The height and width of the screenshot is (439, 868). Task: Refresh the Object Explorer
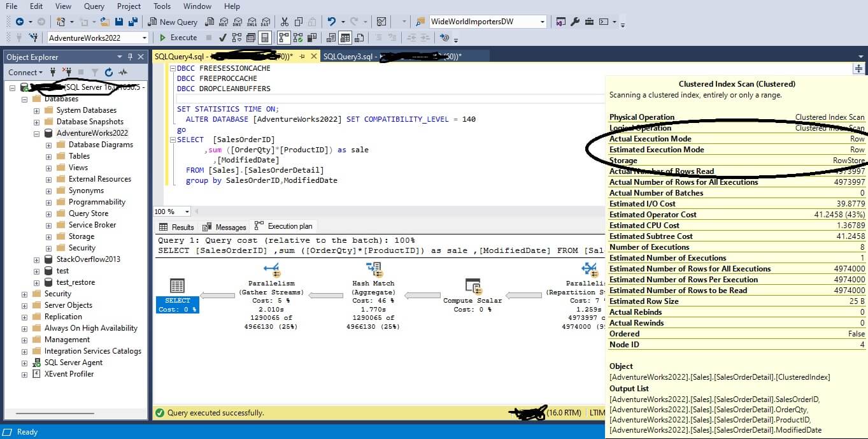[x=109, y=73]
